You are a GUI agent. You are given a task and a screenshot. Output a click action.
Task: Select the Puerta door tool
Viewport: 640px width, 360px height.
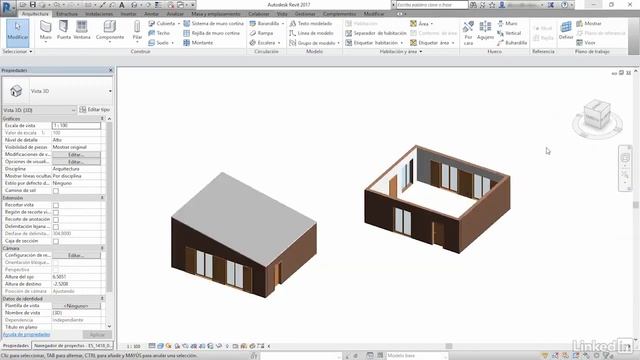[63, 30]
